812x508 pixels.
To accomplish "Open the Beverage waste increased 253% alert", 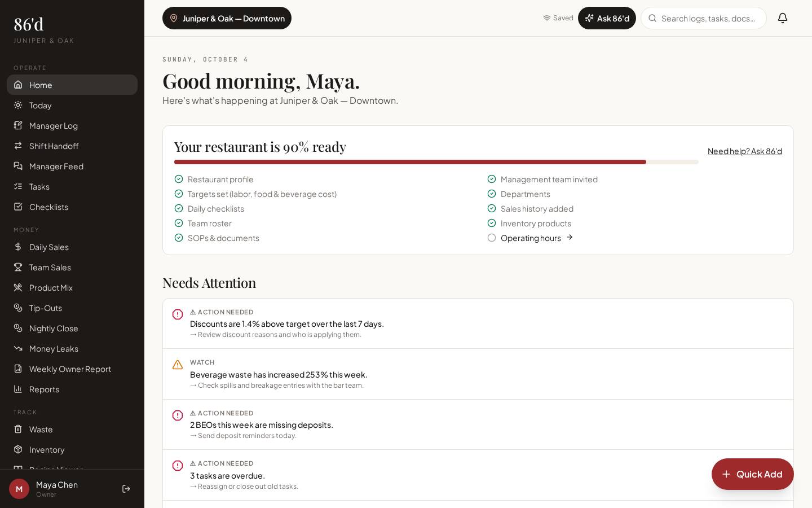I will pyautogui.click(x=478, y=374).
